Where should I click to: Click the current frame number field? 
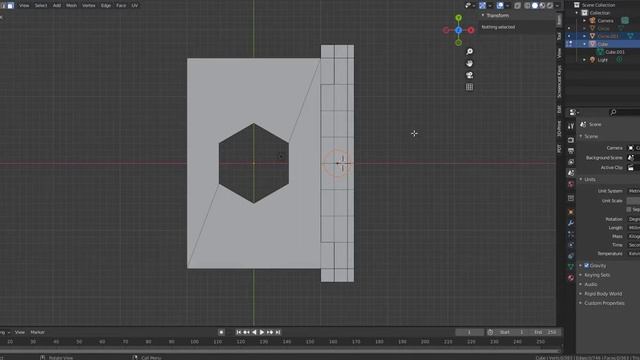(x=469, y=332)
